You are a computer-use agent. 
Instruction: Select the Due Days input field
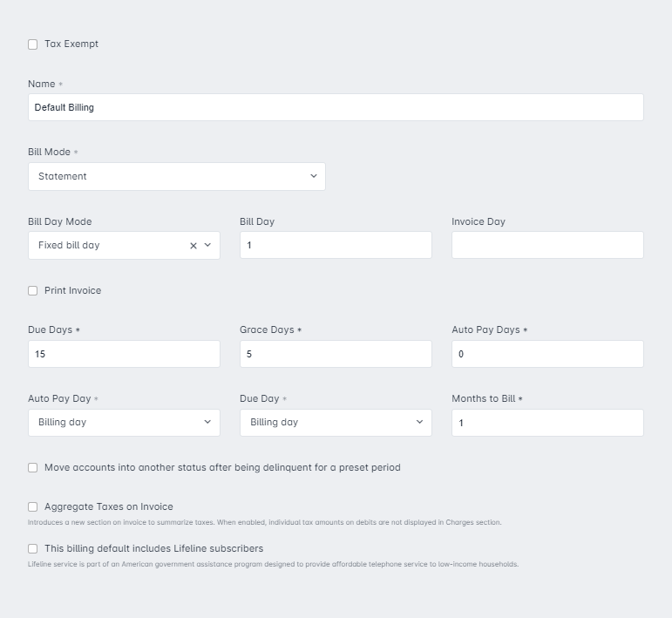point(124,354)
